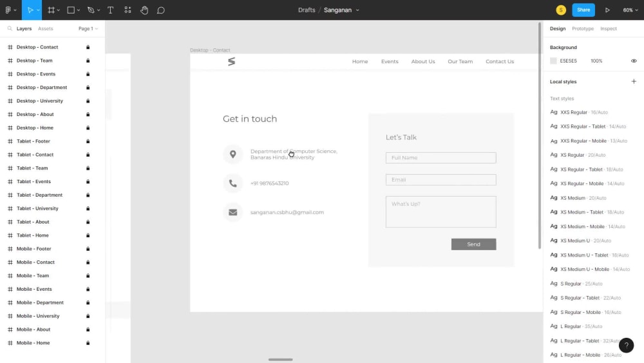
Task: Click About Us link in canvas navbar
Action: pyautogui.click(x=423, y=61)
